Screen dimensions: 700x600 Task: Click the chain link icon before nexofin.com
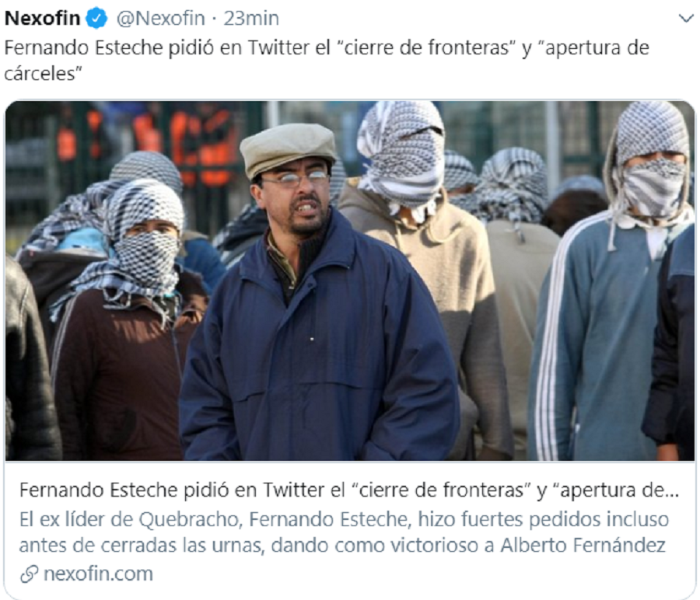click(30, 574)
